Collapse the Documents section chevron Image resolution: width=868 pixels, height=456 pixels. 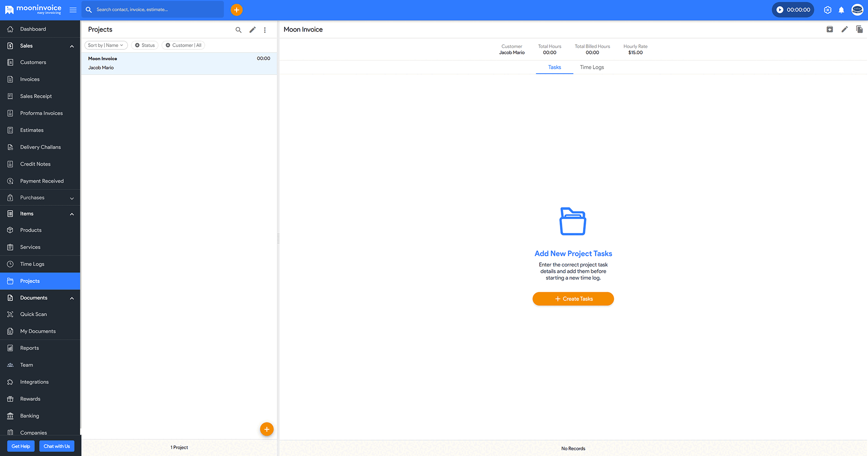pyautogui.click(x=72, y=298)
